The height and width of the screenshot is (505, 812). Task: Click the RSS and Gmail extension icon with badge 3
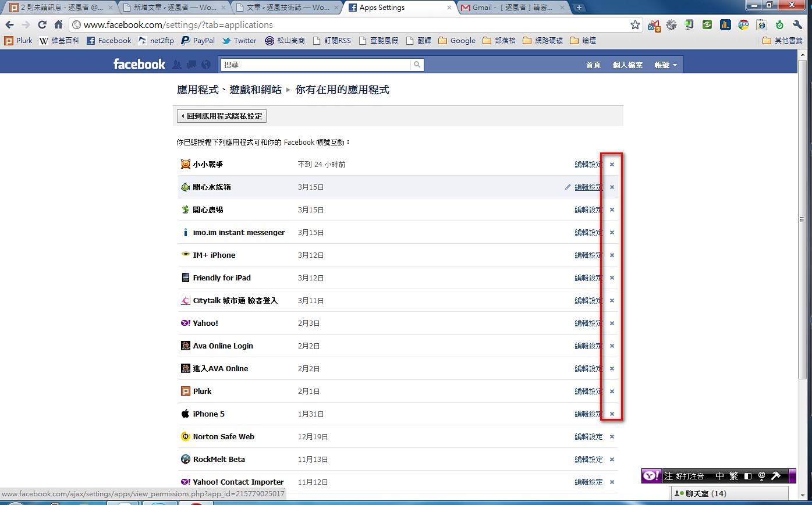click(x=655, y=25)
